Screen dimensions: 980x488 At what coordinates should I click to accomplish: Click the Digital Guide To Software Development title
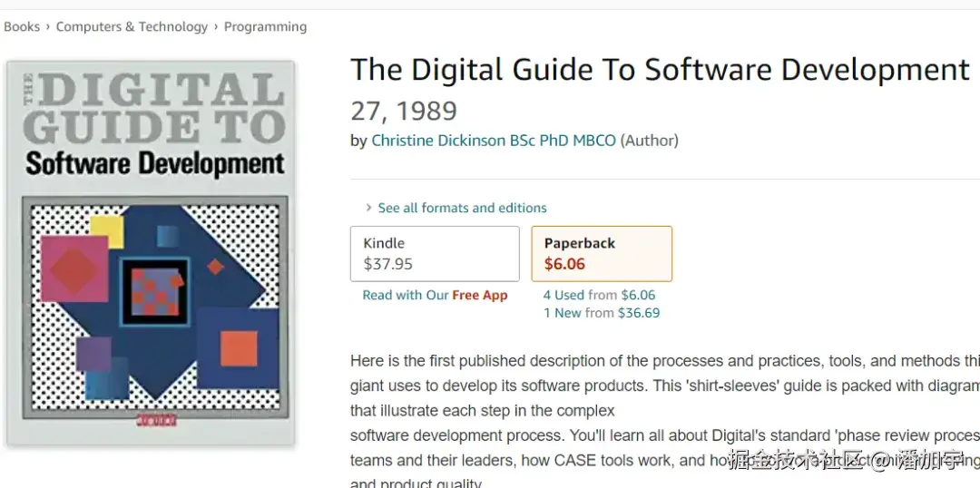pyautogui.click(x=660, y=69)
